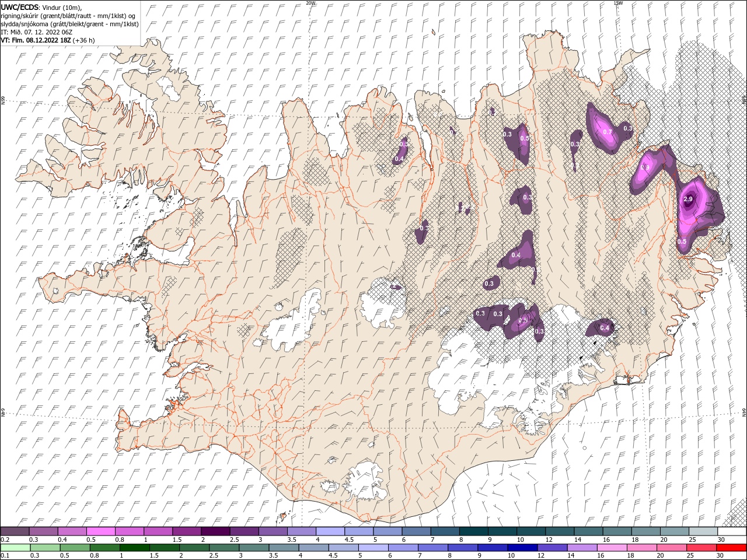747x560 pixels.
Task: Click the '64N' latitude label on the right edge
Action: click(x=744, y=412)
